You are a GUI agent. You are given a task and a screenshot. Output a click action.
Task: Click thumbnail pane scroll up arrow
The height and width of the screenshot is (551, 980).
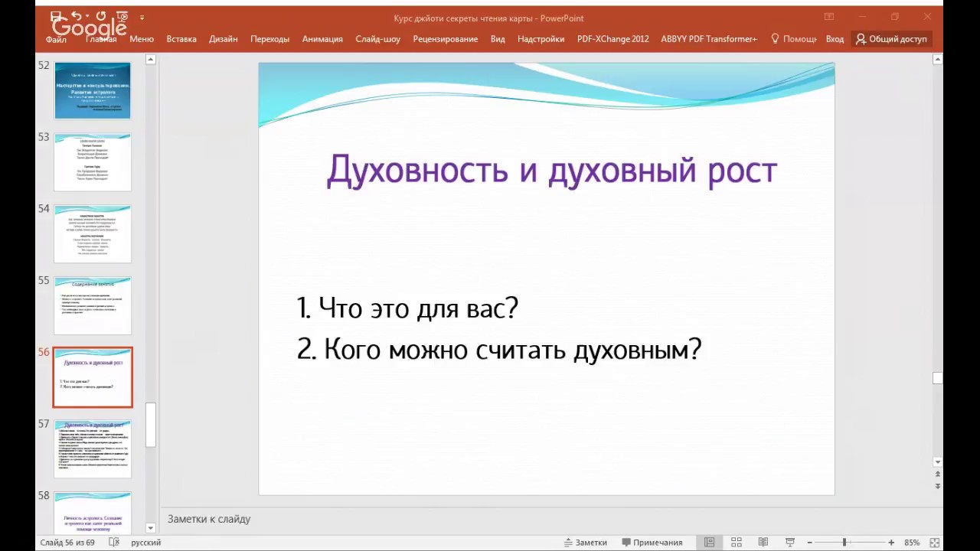click(x=151, y=60)
